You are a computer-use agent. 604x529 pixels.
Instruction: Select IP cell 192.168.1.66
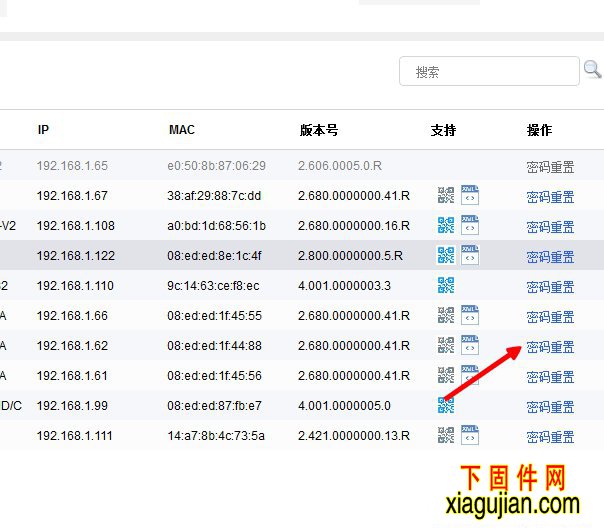point(72,316)
